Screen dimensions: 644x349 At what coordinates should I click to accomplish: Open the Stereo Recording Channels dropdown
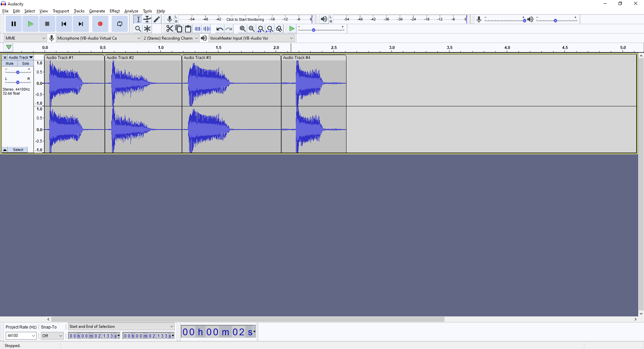point(171,38)
